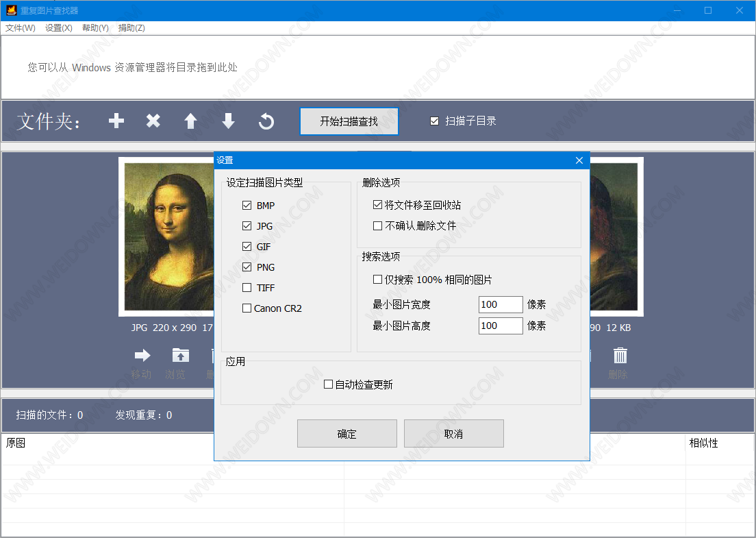Move folder up with up arrow
The height and width of the screenshot is (538, 756).
(x=190, y=121)
